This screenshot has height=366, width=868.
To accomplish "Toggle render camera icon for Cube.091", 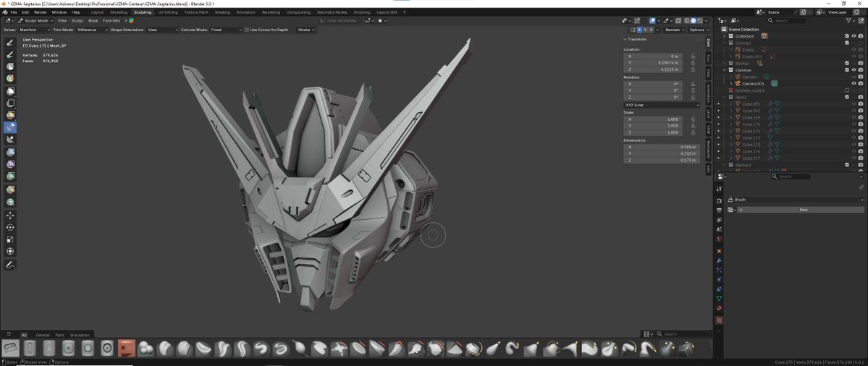I will click(860, 104).
